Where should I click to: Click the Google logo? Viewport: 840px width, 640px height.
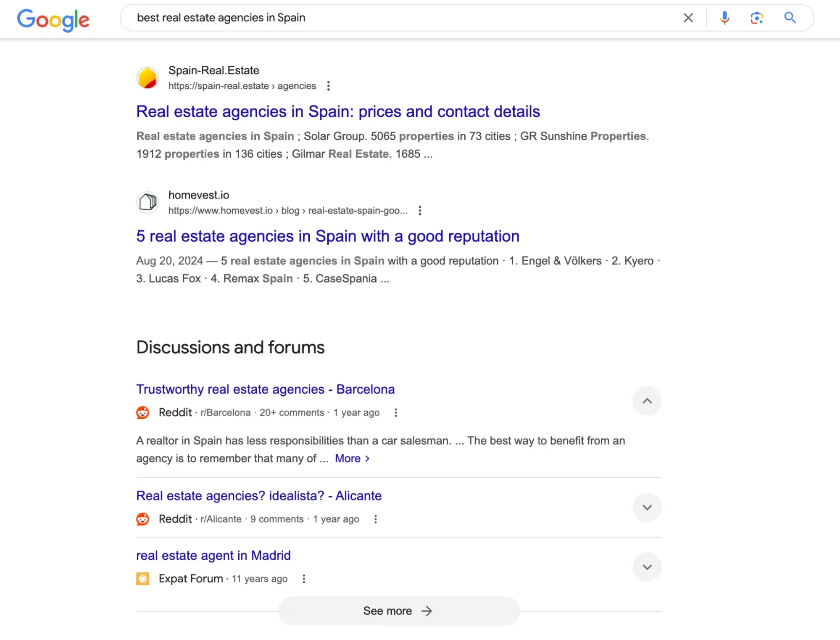53,19
